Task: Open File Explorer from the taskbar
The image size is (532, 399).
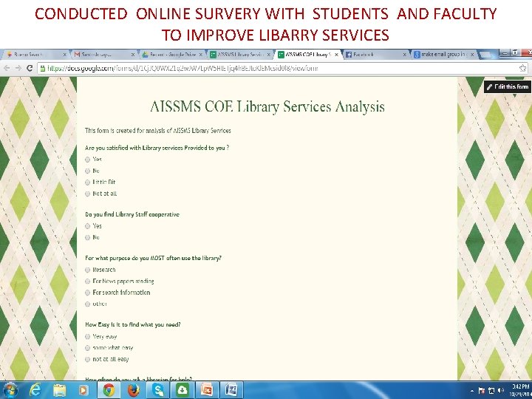Action: 60,391
